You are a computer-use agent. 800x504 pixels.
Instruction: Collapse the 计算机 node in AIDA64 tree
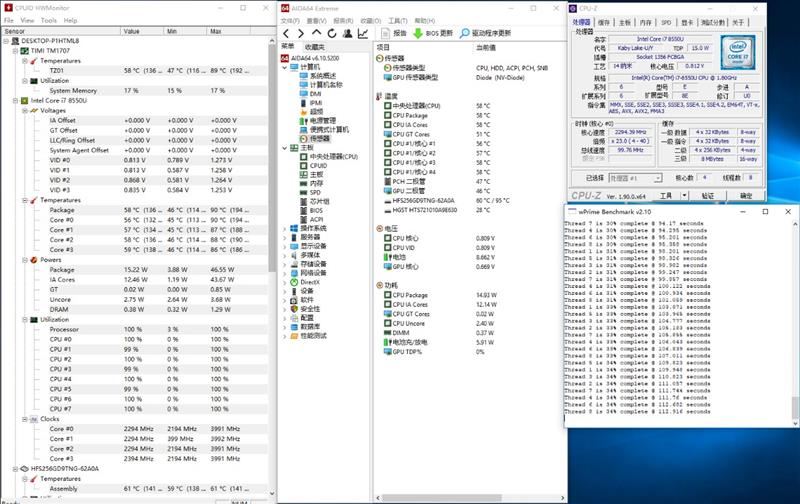(x=285, y=67)
